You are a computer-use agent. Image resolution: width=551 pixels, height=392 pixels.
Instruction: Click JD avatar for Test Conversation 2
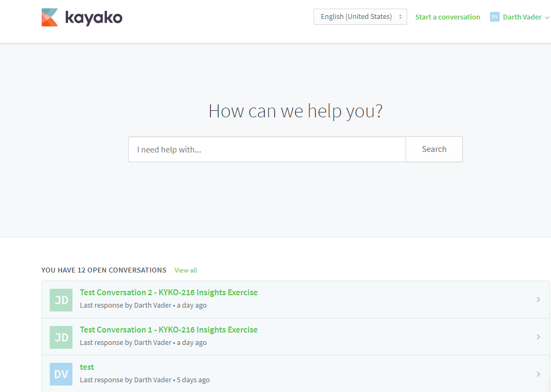(61, 300)
